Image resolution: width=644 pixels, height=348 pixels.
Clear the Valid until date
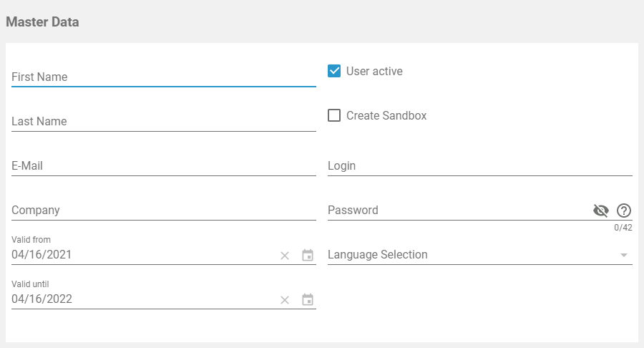tap(285, 300)
